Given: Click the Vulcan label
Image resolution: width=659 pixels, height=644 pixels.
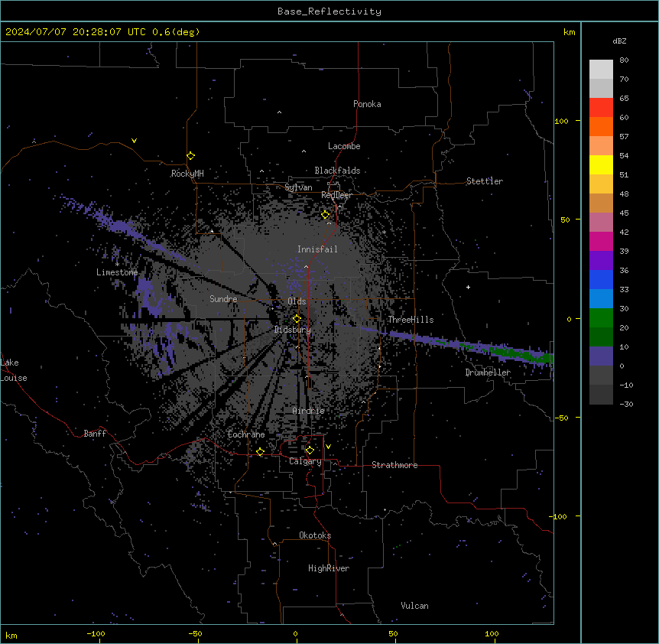Looking at the screenshot, I should point(415,606).
